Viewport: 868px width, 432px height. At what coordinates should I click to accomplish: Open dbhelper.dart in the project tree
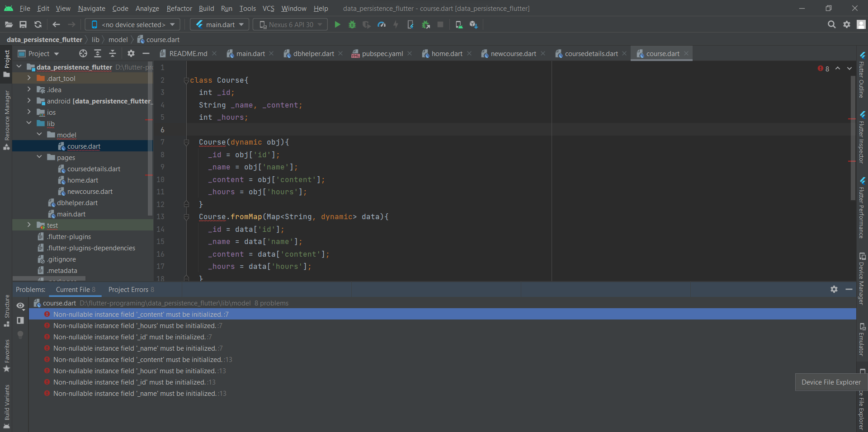tap(77, 202)
